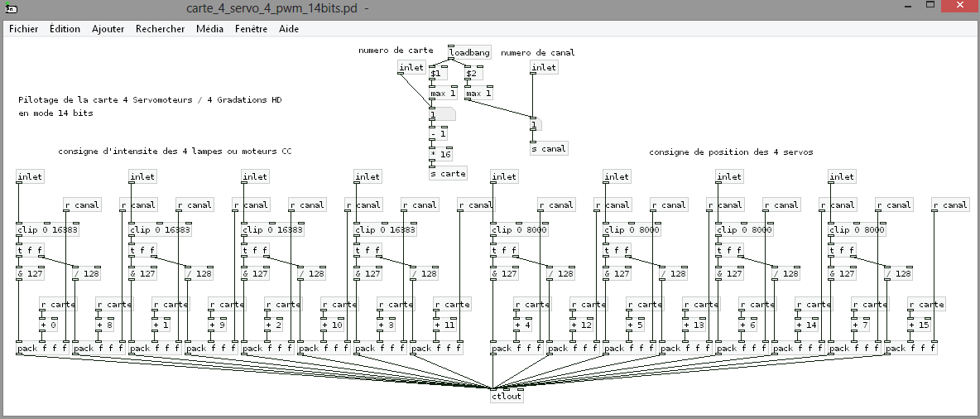Image resolution: width=980 pixels, height=419 pixels.
Task: Select the '+ 15' object box
Action: coord(920,325)
